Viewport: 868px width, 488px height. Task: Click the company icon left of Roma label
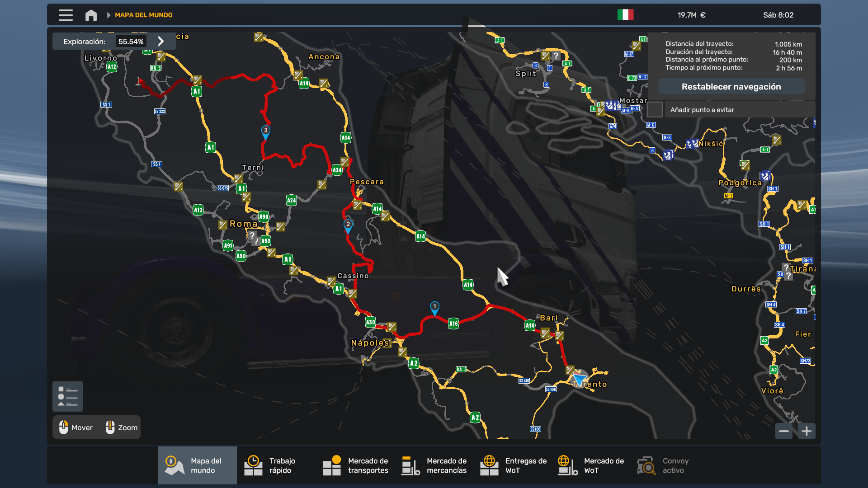click(222, 225)
